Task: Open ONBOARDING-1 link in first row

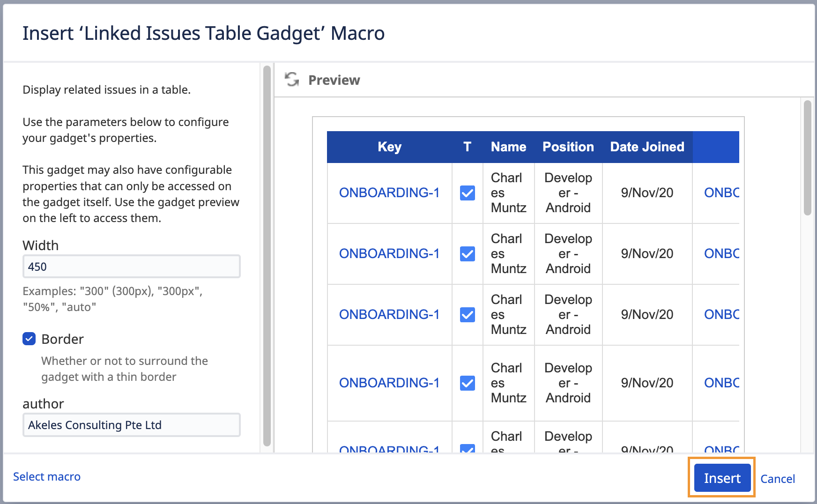Action: (389, 193)
